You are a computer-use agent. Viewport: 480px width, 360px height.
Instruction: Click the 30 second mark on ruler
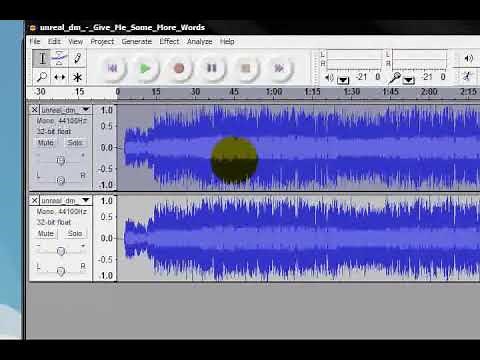[195, 92]
